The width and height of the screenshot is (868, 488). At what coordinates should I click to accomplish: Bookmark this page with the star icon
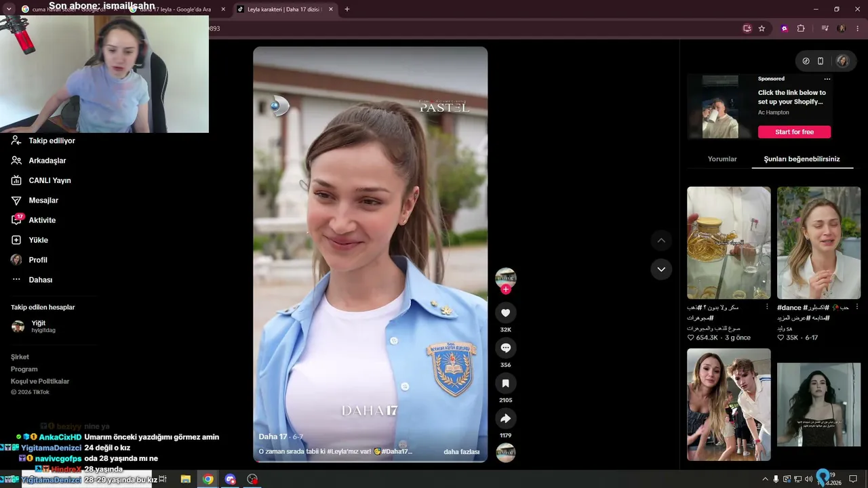click(x=762, y=28)
